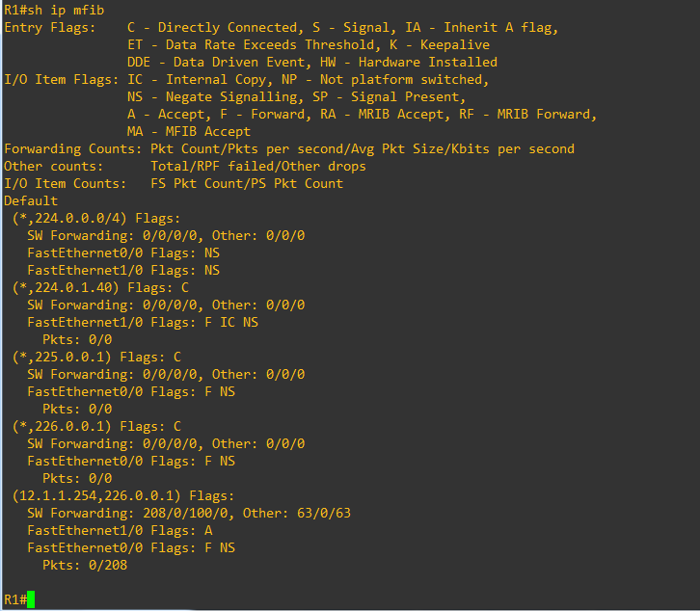This screenshot has height=611, width=700.
Task: Click 'Forwarding Counts:' legend line
Action: point(289,148)
